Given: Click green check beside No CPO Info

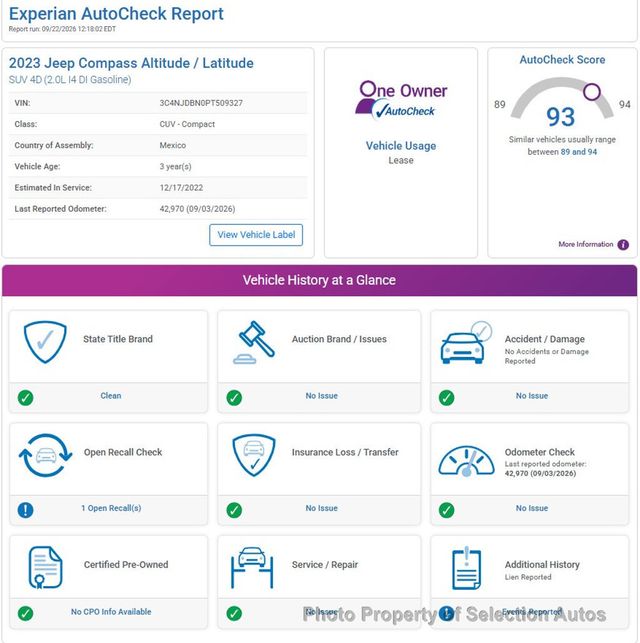Looking at the screenshot, I should 25,613.
